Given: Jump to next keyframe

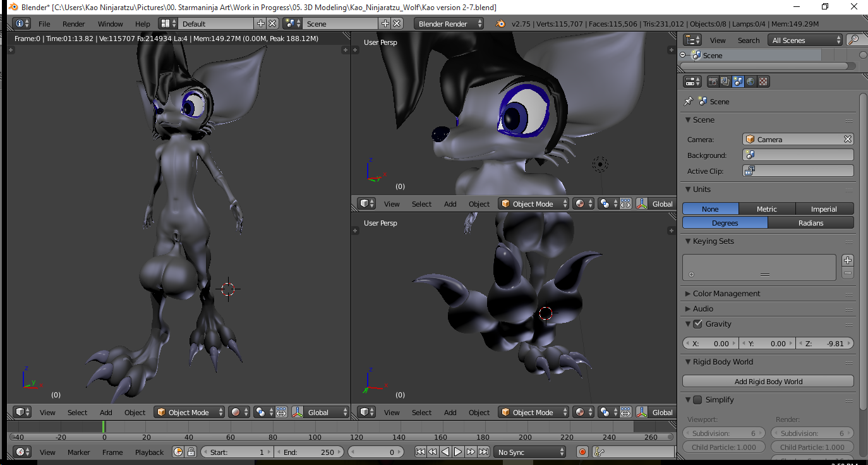Looking at the screenshot, I should click(x=471, y=452).
